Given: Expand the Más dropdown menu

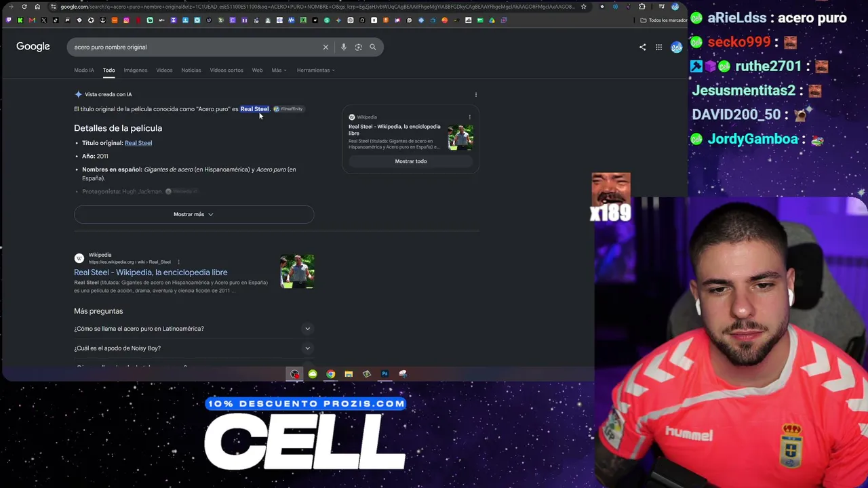Looking at the screenshot, I should [x=279, y=70].
